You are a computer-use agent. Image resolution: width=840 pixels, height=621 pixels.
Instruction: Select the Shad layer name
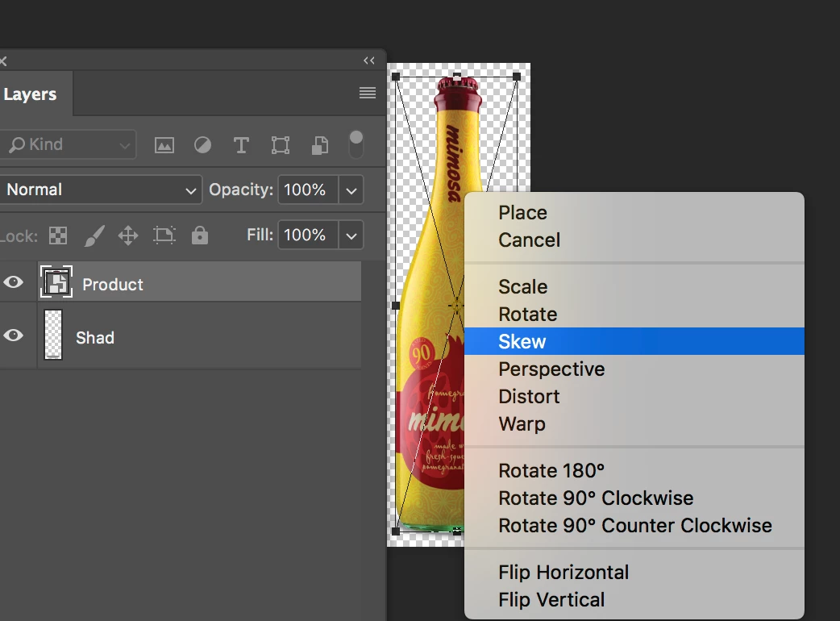point(95,338)
